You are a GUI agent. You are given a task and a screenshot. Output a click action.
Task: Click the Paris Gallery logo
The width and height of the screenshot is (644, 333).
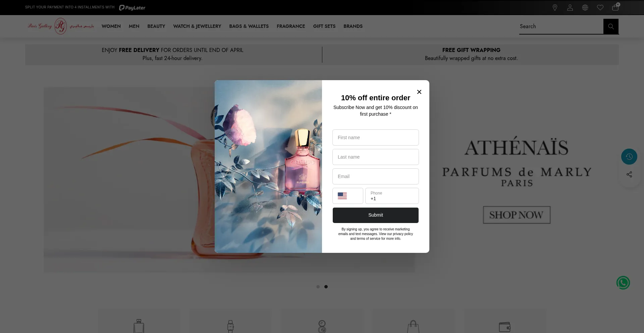pos(61,26)
